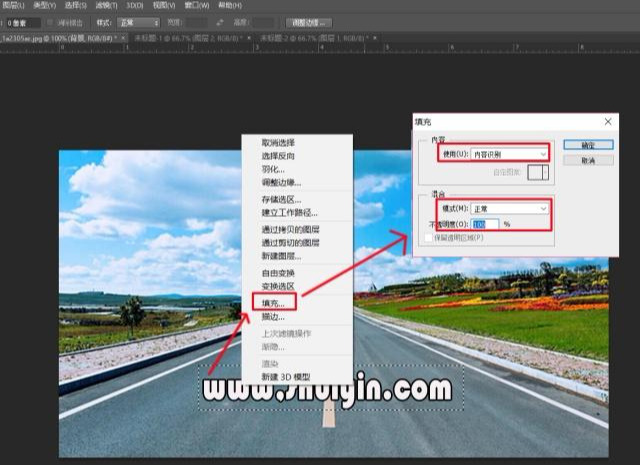Close the 未标题-1 document tab

249,38
